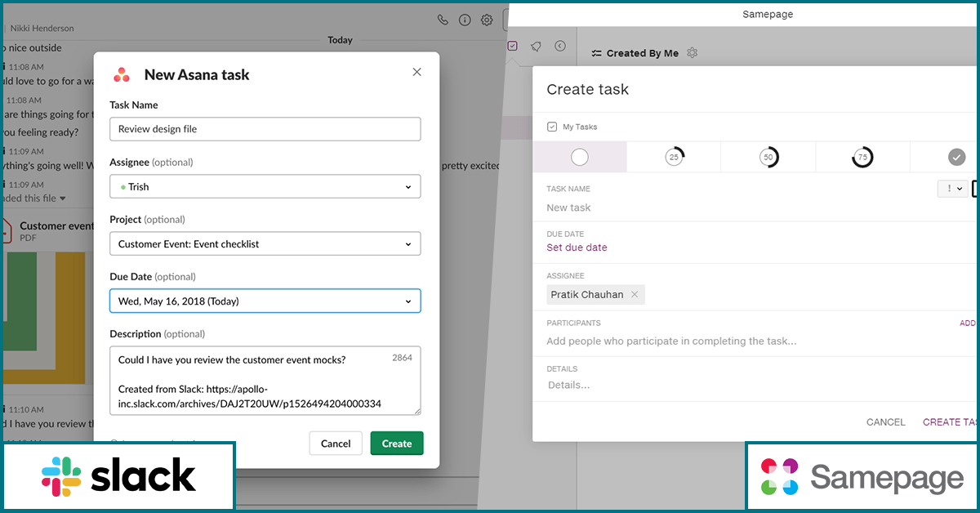The height and width of the screenshot is (513, 980).
Task: Click the Pratik Chauhan assignee chip
Action: [595, 295]
